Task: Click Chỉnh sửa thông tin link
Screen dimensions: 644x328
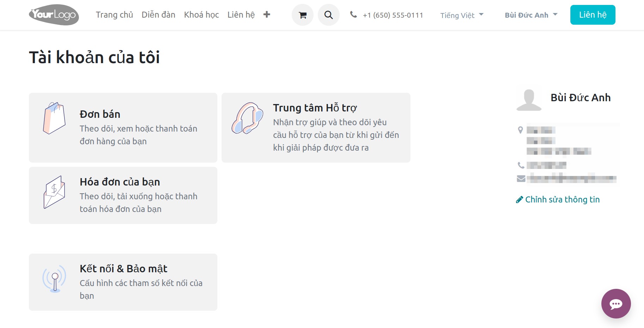Action: [x=558, y=200]
